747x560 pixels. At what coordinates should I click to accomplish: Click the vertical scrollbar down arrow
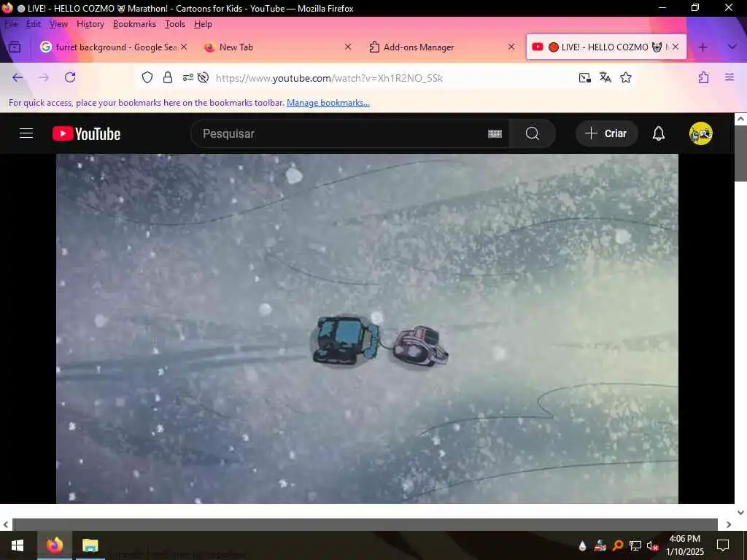tap(740, 513)
